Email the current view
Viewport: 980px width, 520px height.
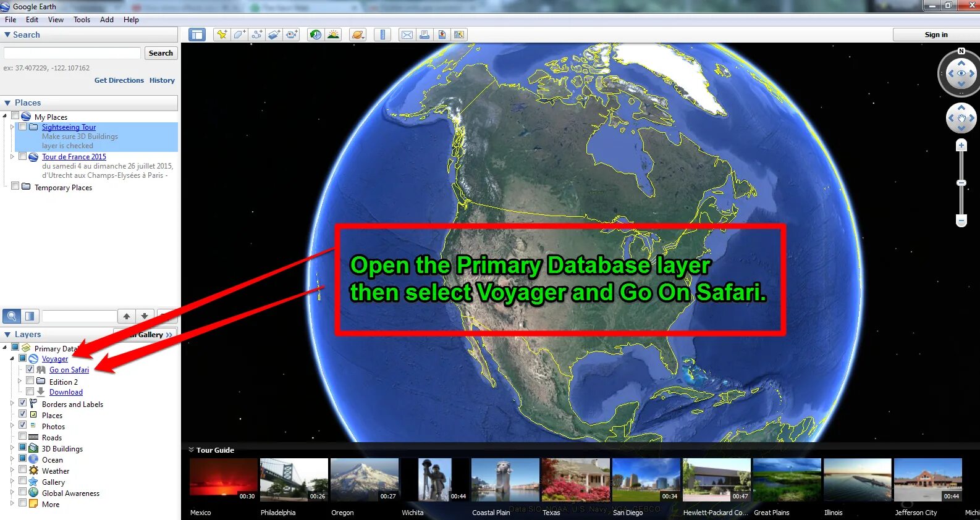[407, 35]
